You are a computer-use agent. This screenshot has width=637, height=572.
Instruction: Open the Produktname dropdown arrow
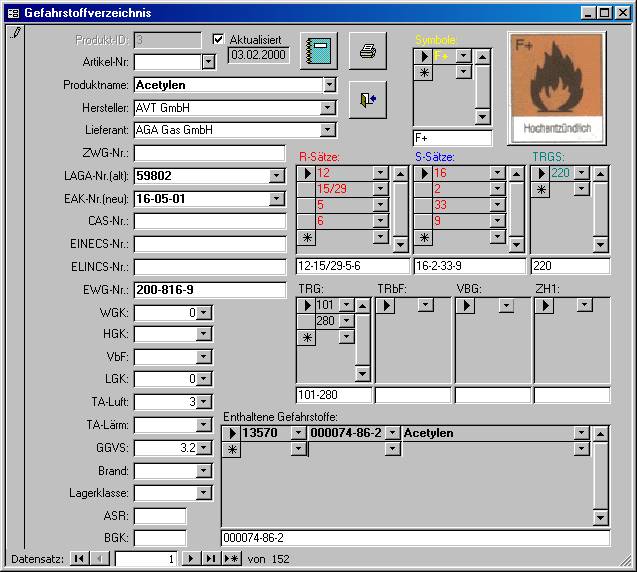(329, 85)
